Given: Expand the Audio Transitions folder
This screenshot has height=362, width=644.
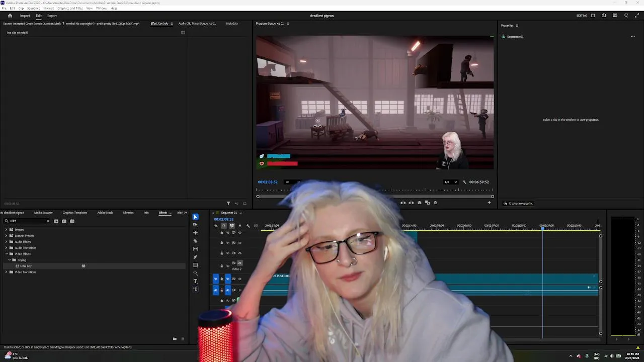Looking at the screenshot, I should (6, 248).
